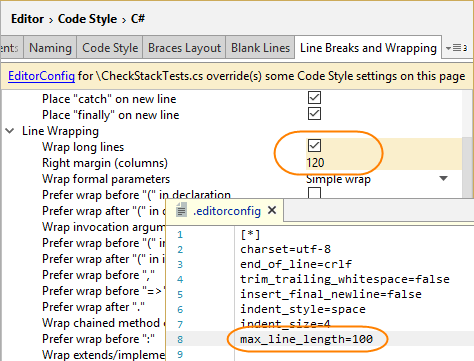Screen dimensions: 474x361
Task: Open the Code Style tab
Action: click(x=110, y=48)
